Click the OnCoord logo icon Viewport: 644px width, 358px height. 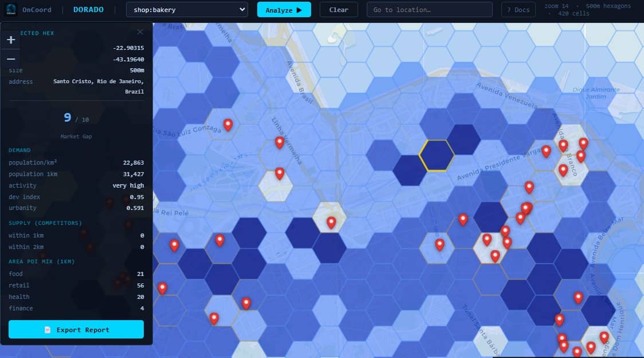11,9
